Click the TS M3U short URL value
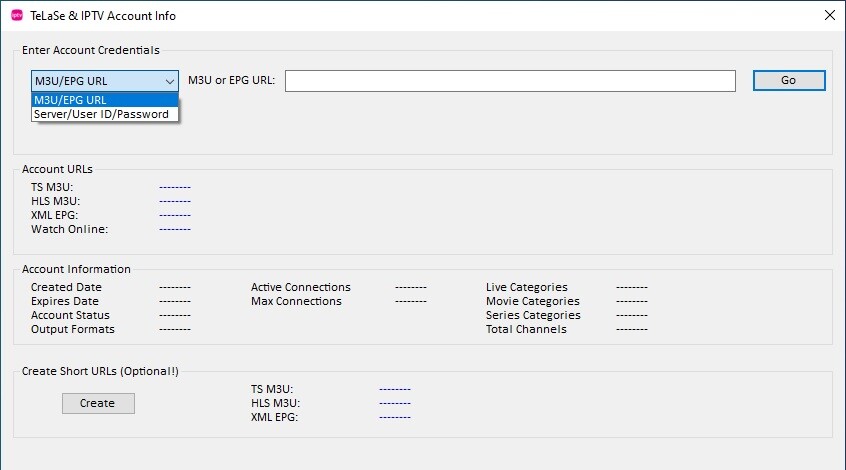 tap(394, 389)
